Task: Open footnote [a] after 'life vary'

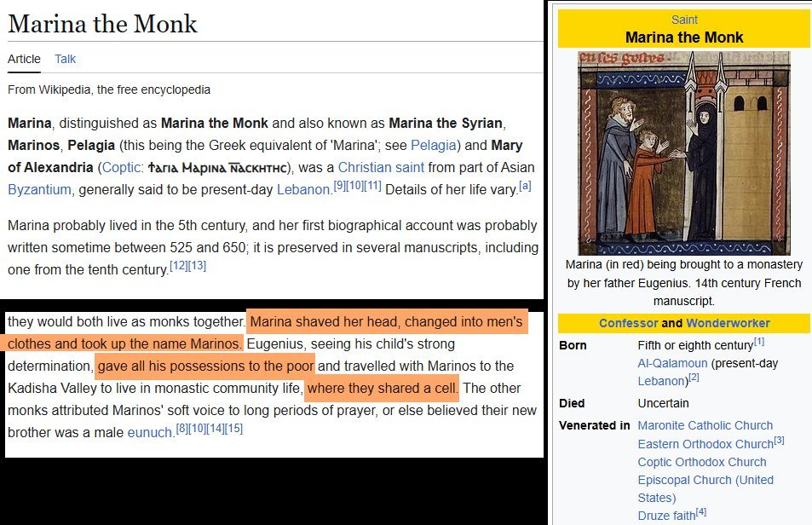Action: (525, 185)
